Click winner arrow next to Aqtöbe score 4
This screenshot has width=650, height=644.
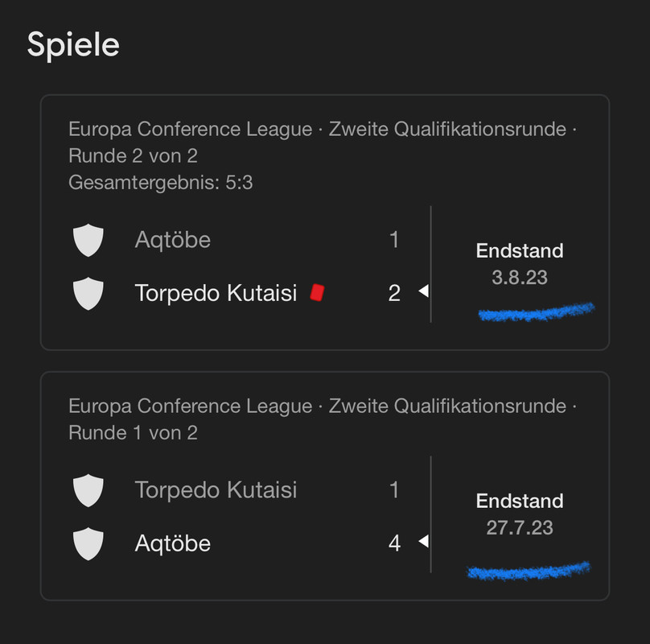pyautogui.click(x=423, y=541)
